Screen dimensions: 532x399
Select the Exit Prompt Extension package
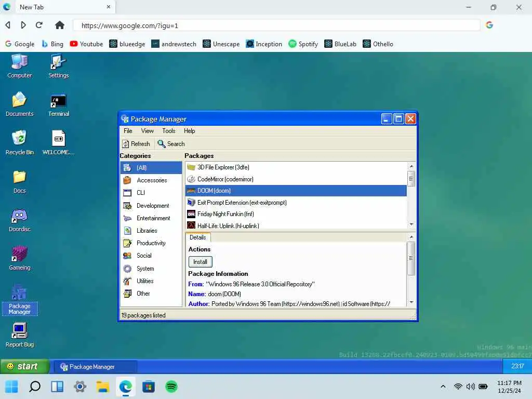tap(296, 203)
